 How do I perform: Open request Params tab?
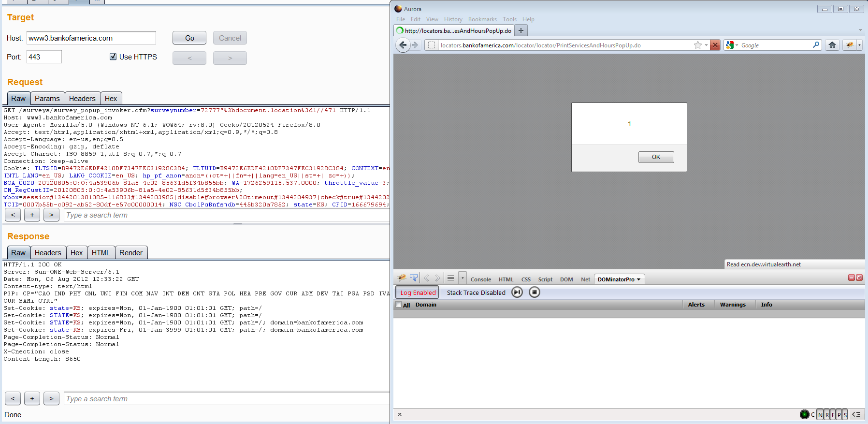click(x=47, y=98)
